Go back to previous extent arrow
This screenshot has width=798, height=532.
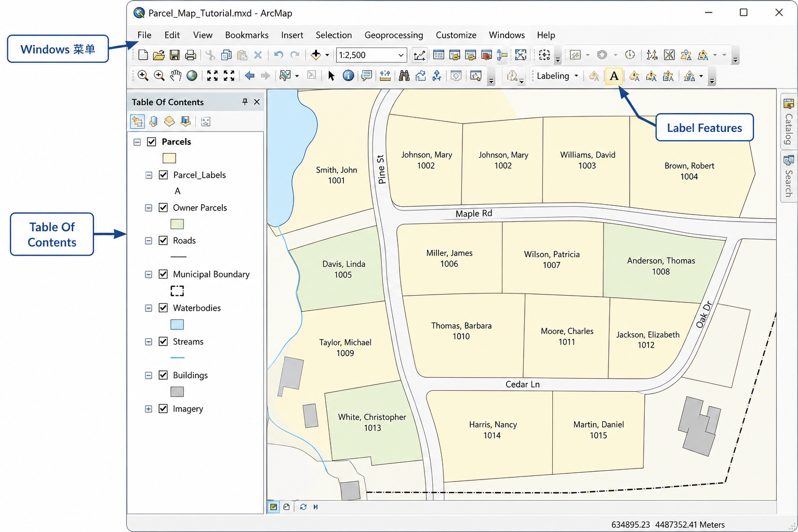249,76
